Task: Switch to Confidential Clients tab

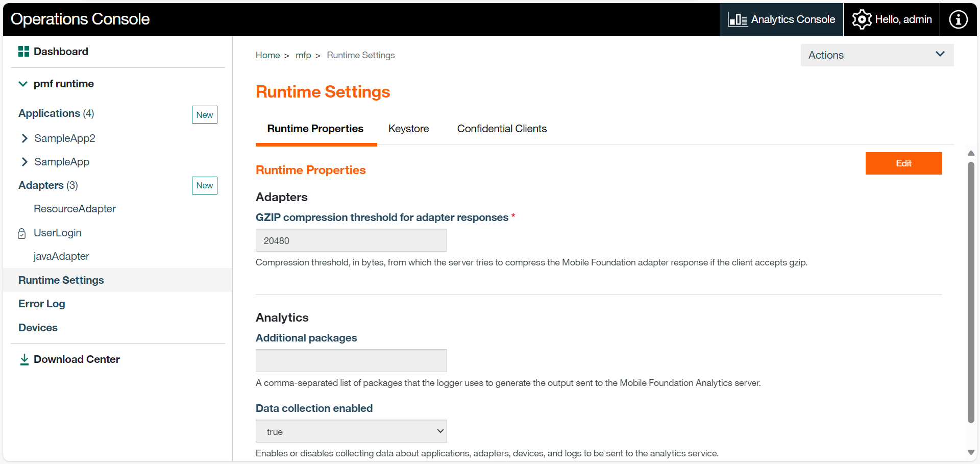Action: (x=501, y=129)
